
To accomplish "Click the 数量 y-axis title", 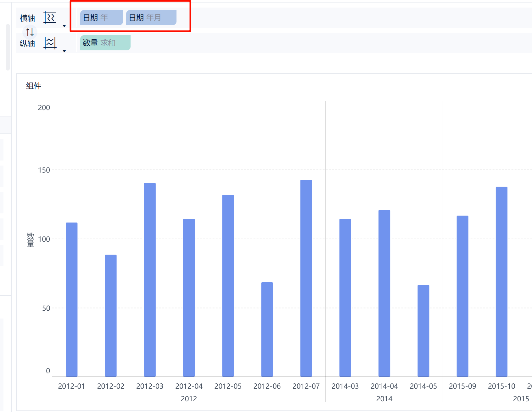I will pyautogui.click(x=31, y=240).
